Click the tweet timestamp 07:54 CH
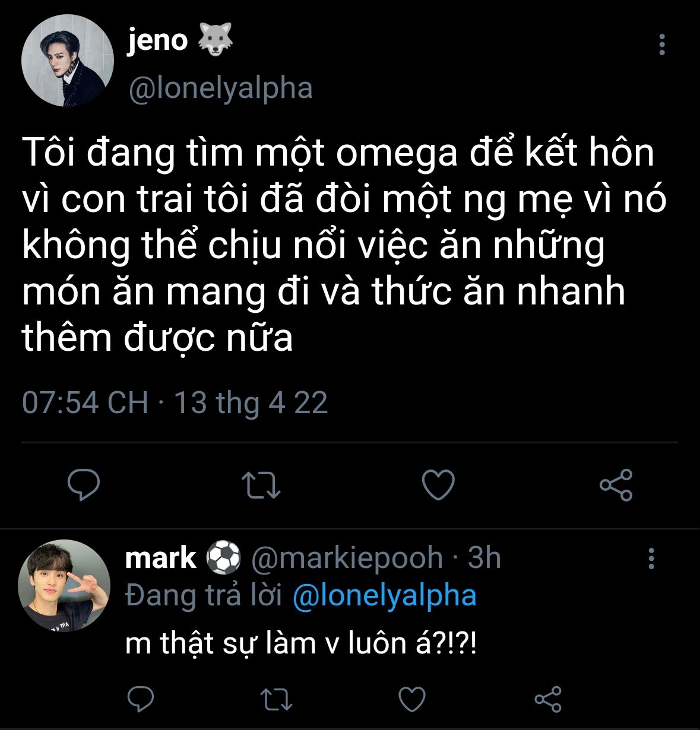The image size is (700, 730). (x=85, y=402)
